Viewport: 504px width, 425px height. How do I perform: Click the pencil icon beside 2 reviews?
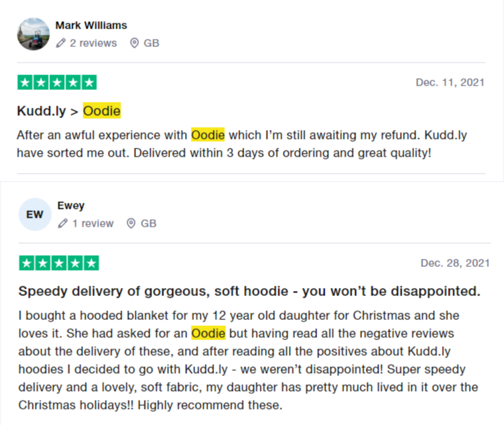(x=61, y=43)
